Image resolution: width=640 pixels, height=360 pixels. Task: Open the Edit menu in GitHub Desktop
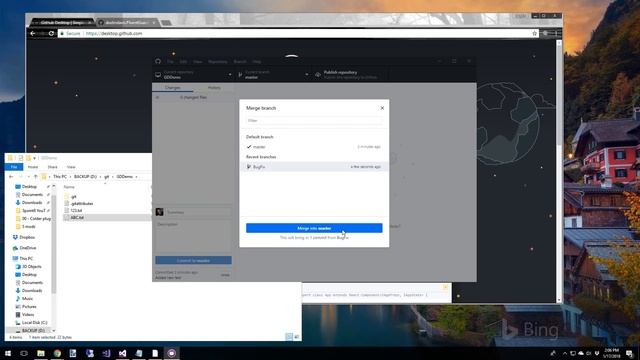point(183,61)
